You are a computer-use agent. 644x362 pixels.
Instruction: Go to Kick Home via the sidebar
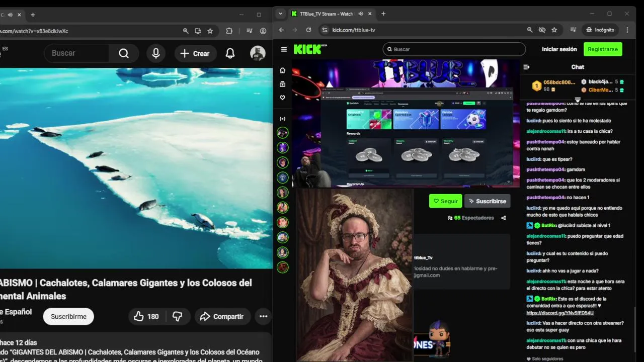click(283, 70)
